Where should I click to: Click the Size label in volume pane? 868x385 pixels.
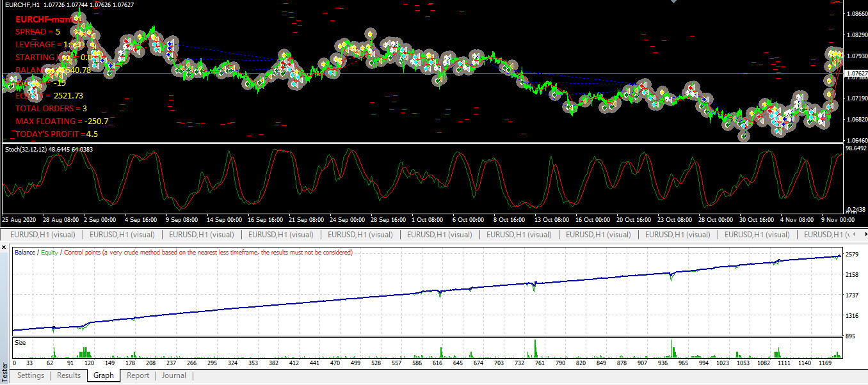point(20,343)
